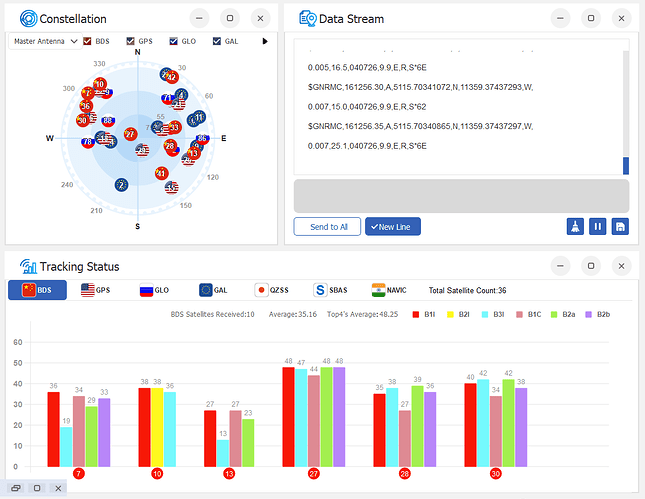Pause the data stream output
Image resolution: width=645 pixels, height=499 pixels.
click(597, 227)
